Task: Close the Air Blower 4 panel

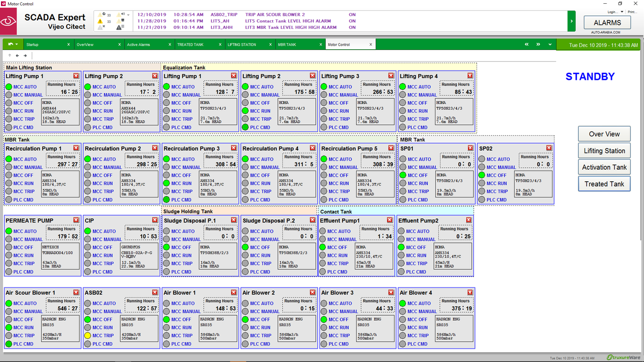Action: (x=470, y=293)
